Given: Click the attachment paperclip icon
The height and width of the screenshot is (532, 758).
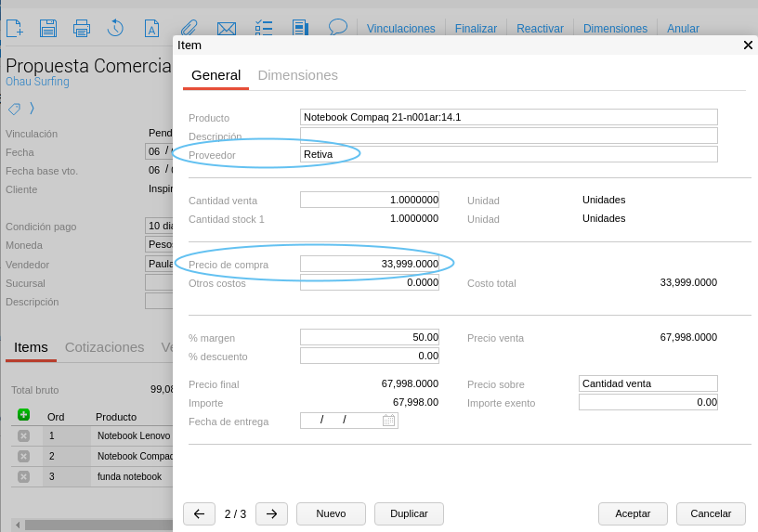Looking at the screenshot, I should [189, 28].
